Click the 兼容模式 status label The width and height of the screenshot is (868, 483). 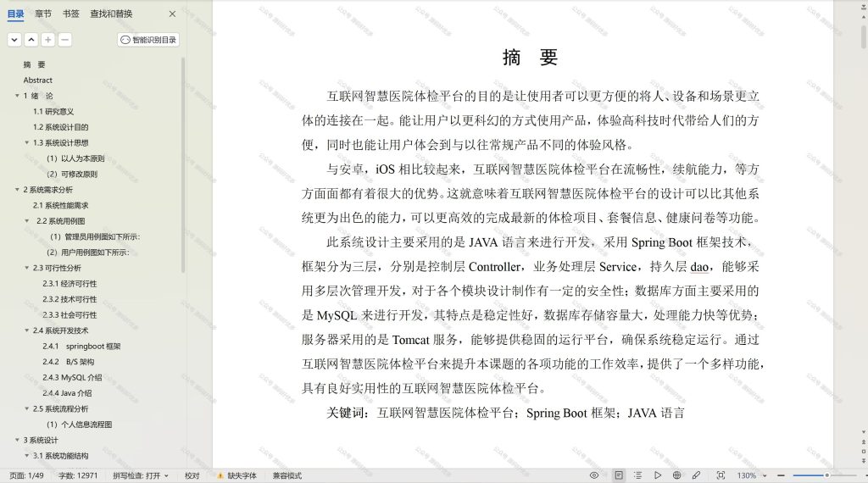click(x=287, y=476)
